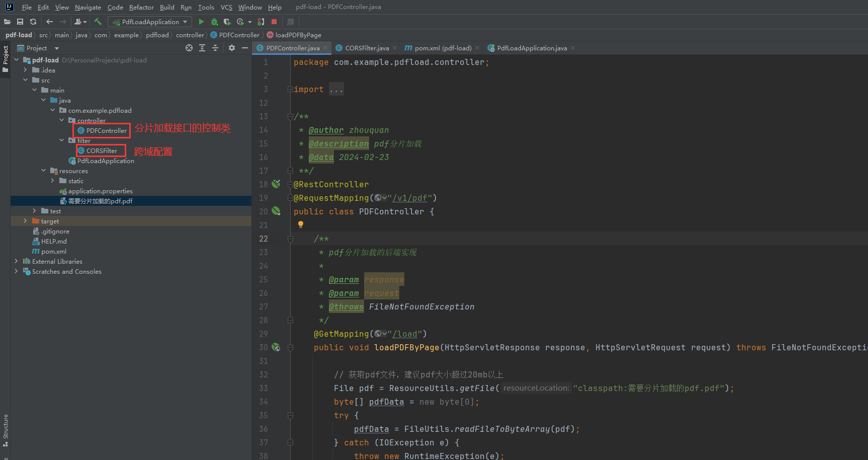Collapse the pdf-load root node

coord(16,60)
